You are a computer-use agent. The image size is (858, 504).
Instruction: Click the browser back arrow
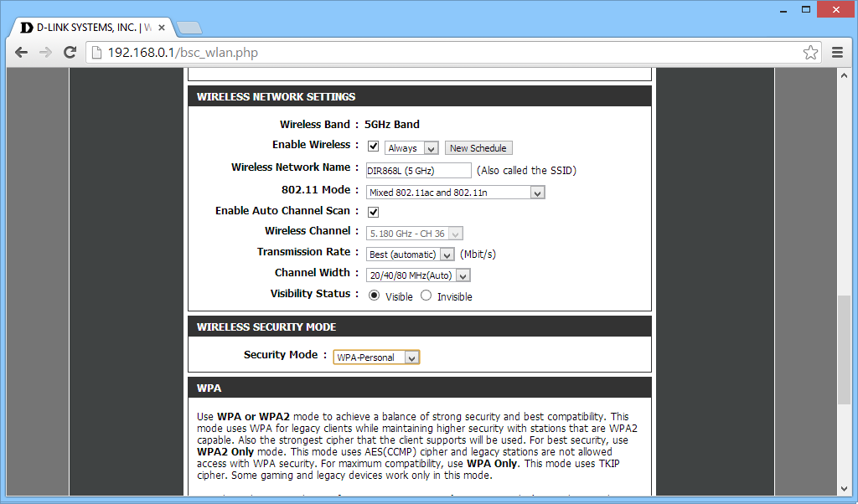tap(22, 53)
